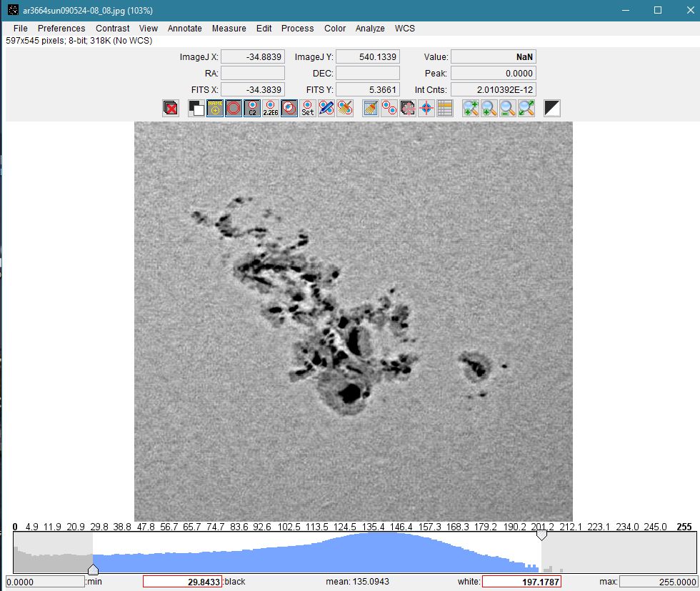This screenshot has width=700, height=591.
Task: Select the single aperture photometry tool
Action: 234,108
